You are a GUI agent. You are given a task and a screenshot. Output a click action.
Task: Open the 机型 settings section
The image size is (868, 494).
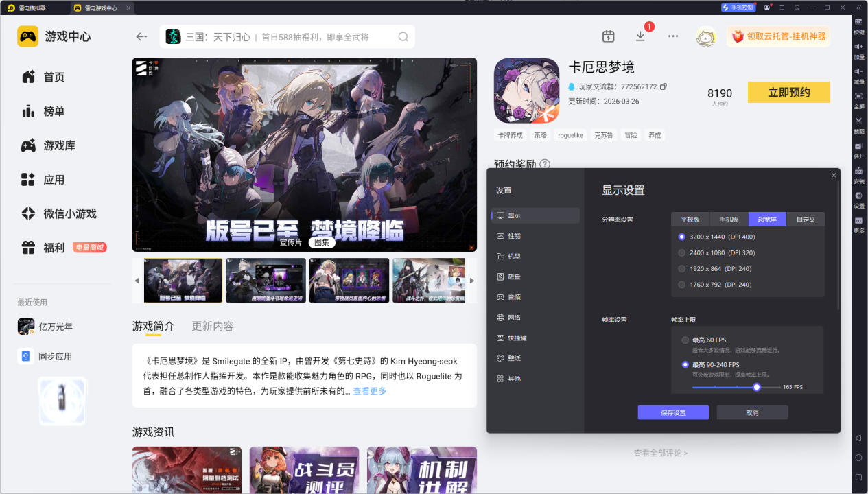point(536,256)
